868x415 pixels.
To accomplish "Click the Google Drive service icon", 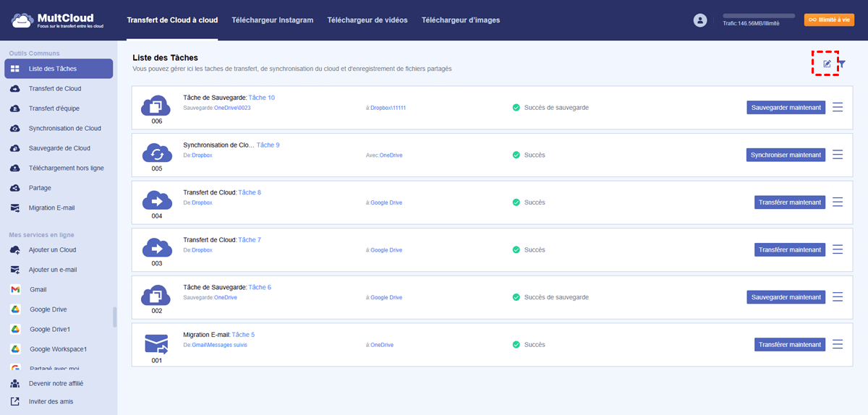I will (15, 309).
